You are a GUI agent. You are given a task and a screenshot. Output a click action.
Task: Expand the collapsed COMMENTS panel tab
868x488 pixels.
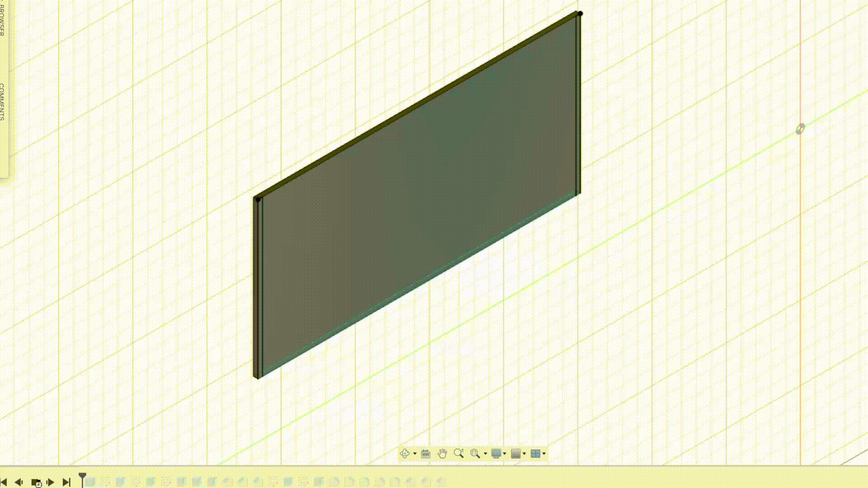pos(2,102)
